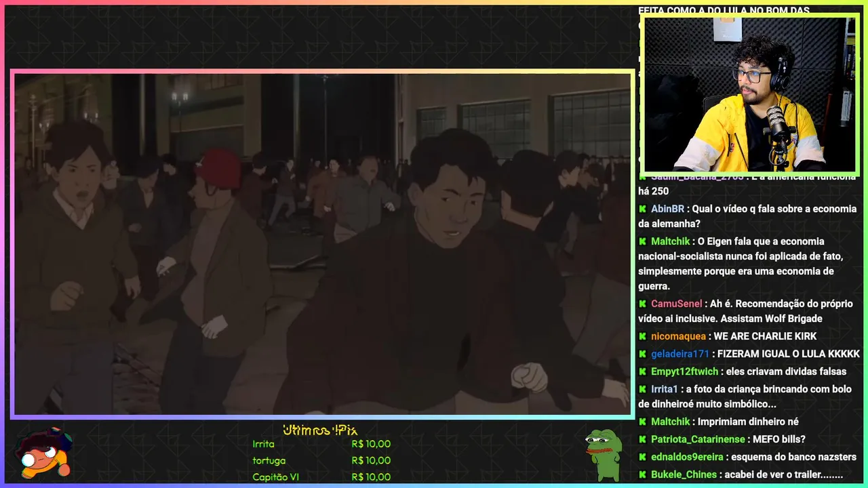The width and height of the screenshot is (868, 488).
Task: Click the 'MEFO bills?' chat message
Action: [x=779, y=439]
